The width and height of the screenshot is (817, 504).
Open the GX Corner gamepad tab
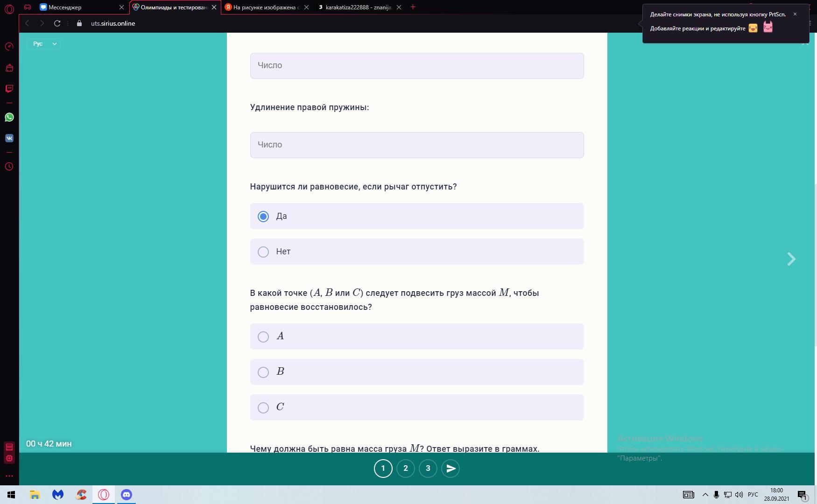point(28,7)
